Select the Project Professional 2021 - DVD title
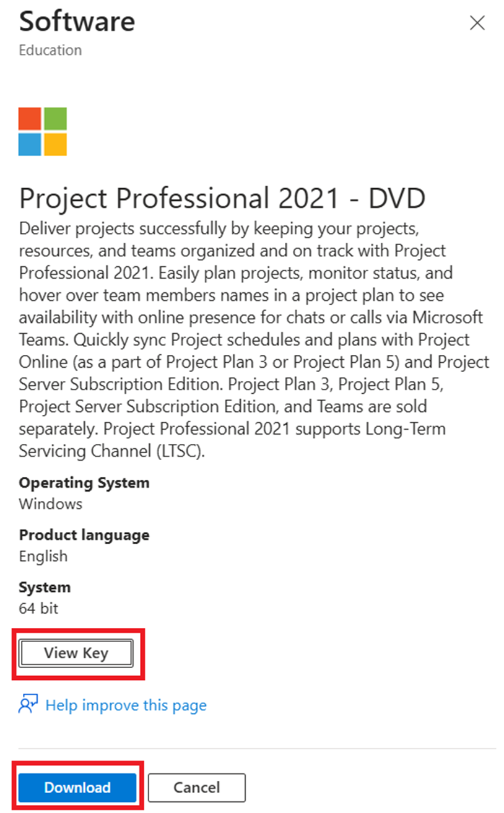Viewport: 504px width, 813px height. (x=222, y=198)
